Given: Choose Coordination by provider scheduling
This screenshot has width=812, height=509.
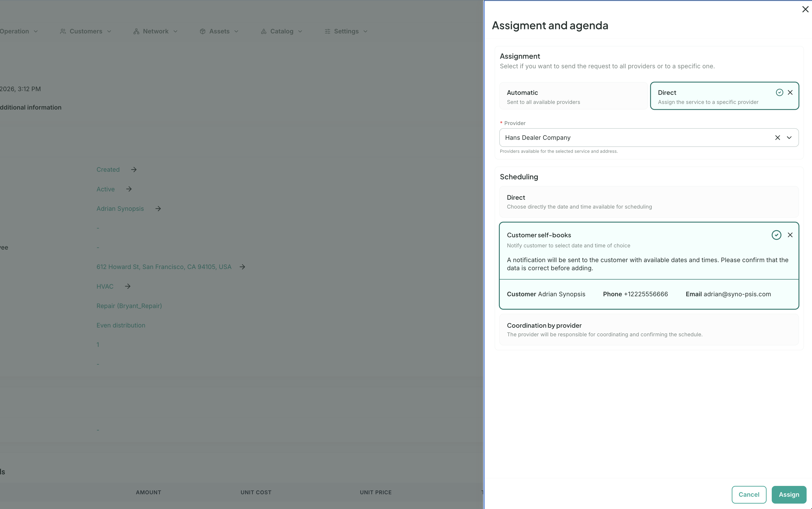Looking at the screenshot, I should pyautogui.click(x=649, y=330).
